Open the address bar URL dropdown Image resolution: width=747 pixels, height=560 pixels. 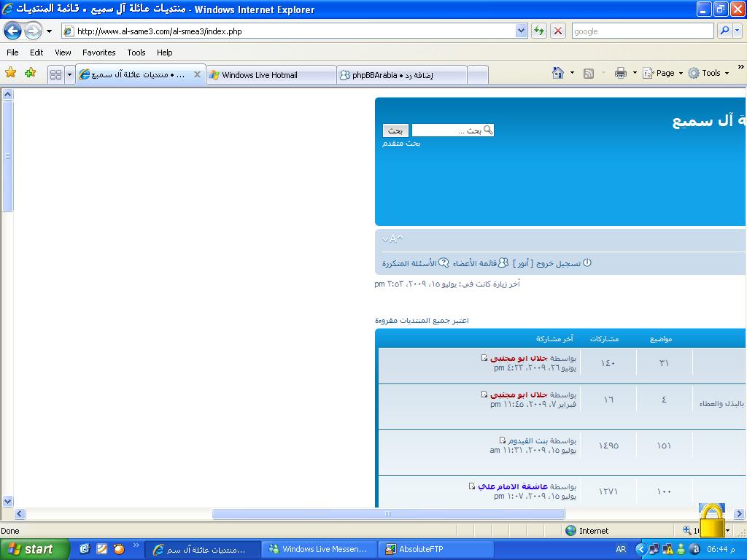(x=521, y=31)
